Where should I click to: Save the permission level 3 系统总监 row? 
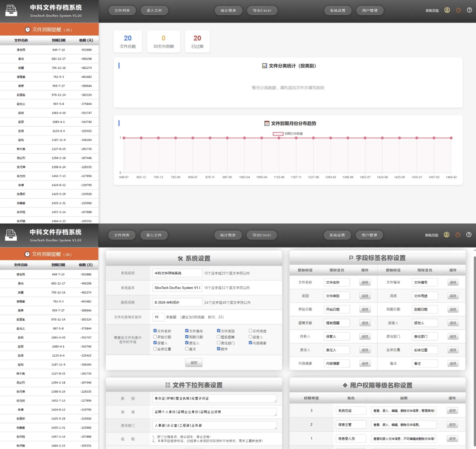point(453,411)
